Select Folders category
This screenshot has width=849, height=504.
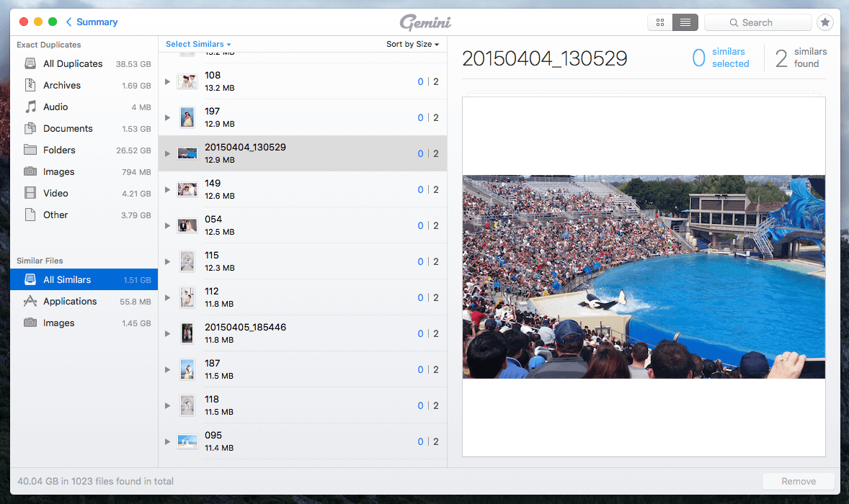point(84,150)
